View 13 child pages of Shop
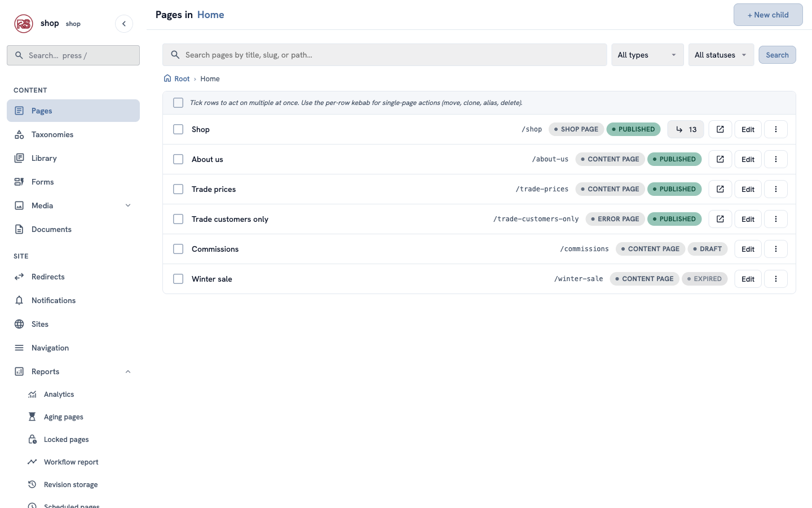The image size is (812, 508). pos(686,129)
